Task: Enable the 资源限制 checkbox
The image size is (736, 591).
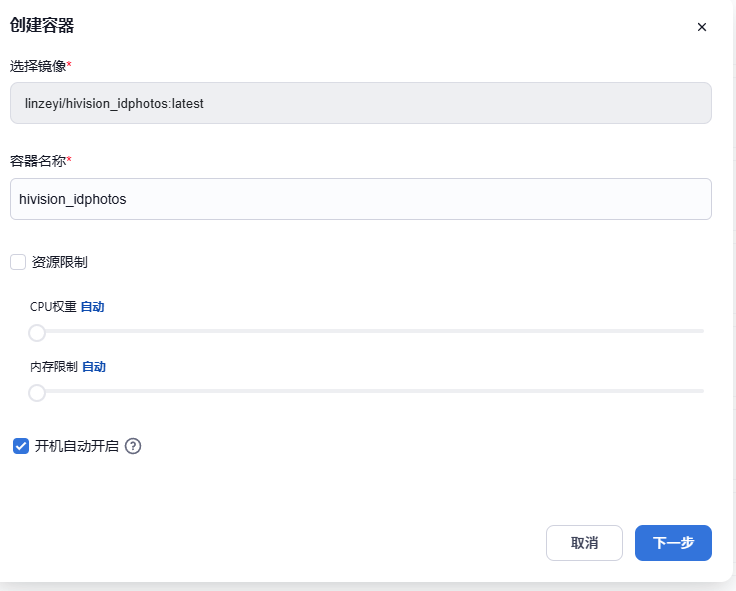Action: point(18,262)
